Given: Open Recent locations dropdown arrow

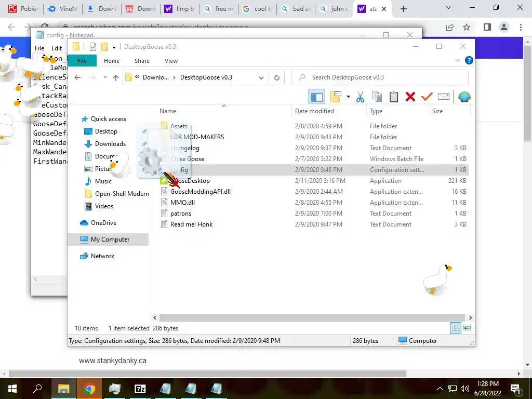Looking at the screenshot, I should [x=105, y=77].
